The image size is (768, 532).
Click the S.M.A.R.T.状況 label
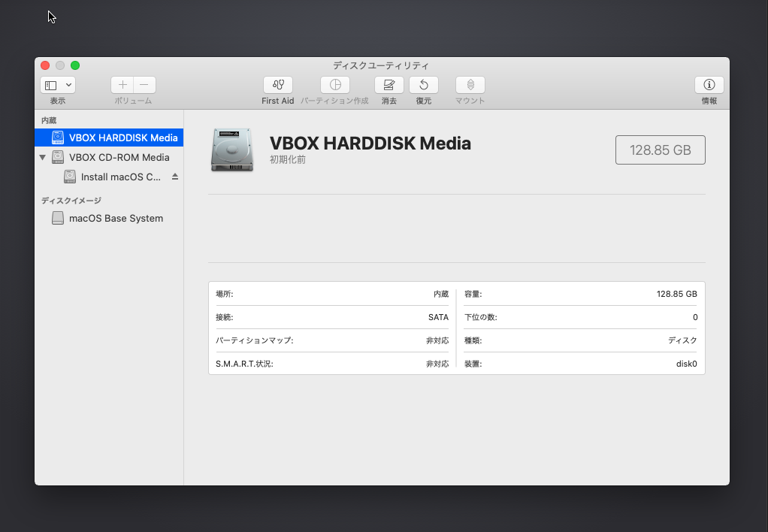(x=244, y=364)
